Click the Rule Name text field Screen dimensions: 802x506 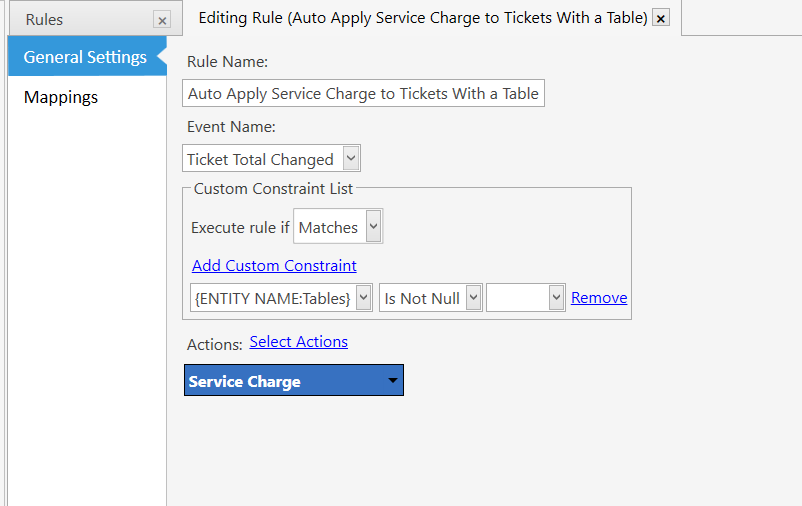tap(364, 94)
